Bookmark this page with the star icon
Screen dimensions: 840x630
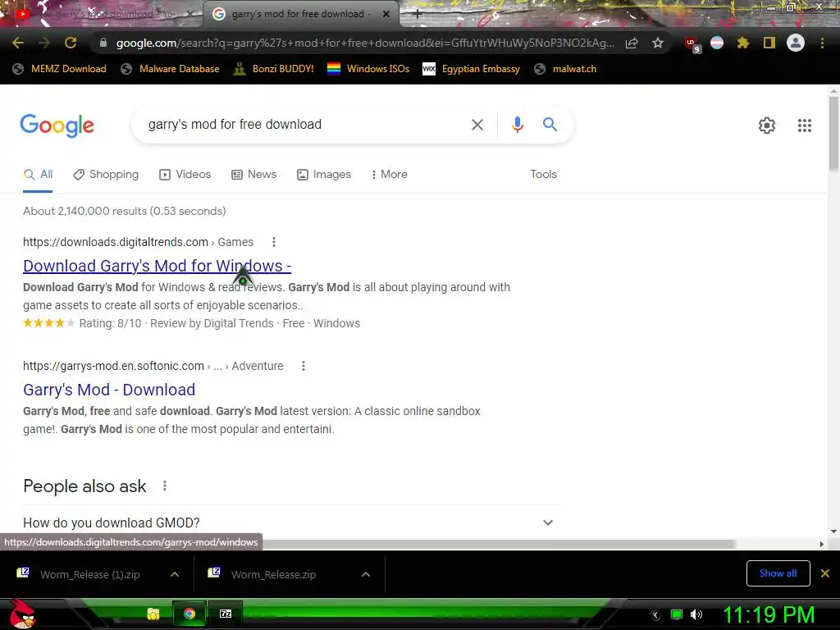click(658, 43)
